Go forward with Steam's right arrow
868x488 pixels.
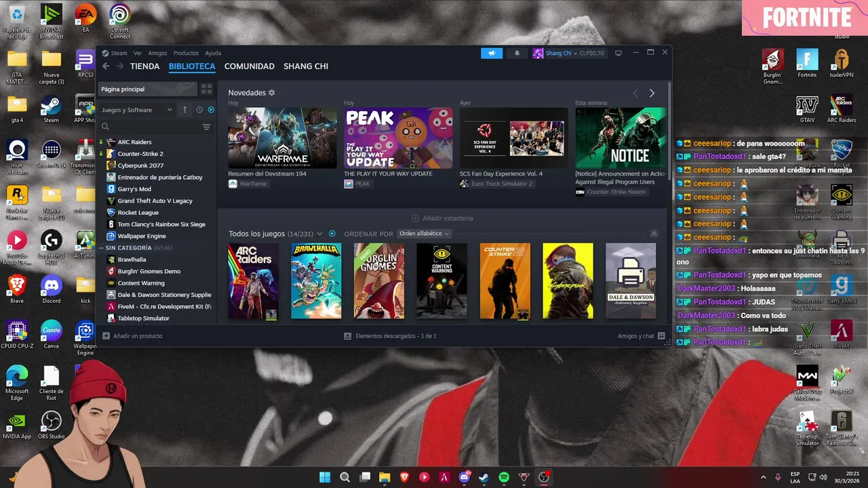click(119, 66)
